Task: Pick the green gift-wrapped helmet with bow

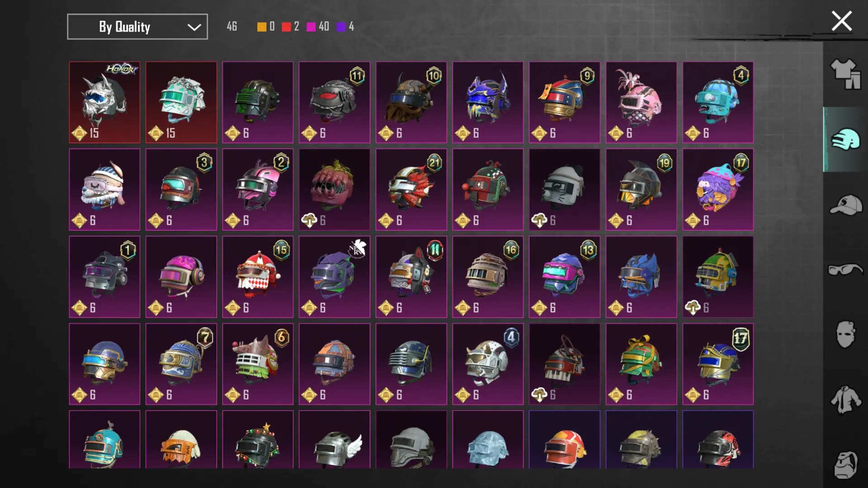Action: tap(641, 364)
